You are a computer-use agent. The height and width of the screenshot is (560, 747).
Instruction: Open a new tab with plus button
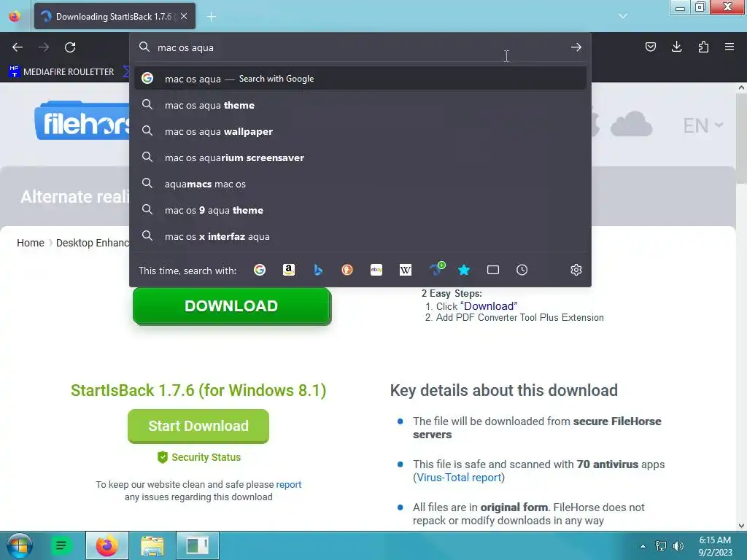tap(212, 17)
